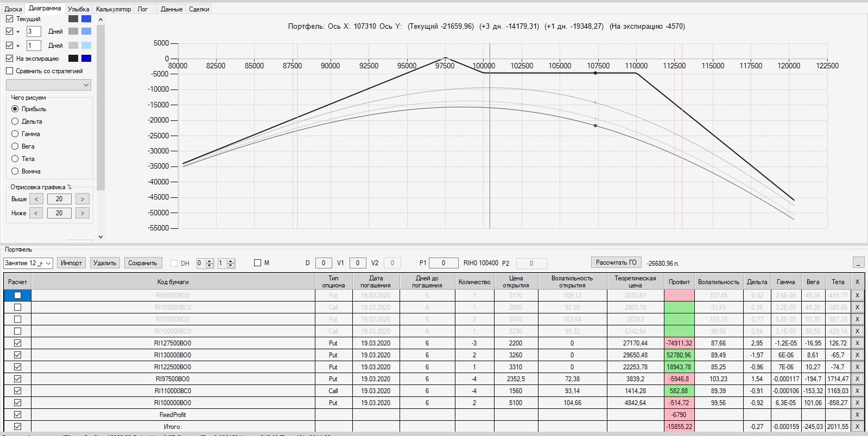
Task: Switch to the Лог tab
Action: click(x=143, y=9)
